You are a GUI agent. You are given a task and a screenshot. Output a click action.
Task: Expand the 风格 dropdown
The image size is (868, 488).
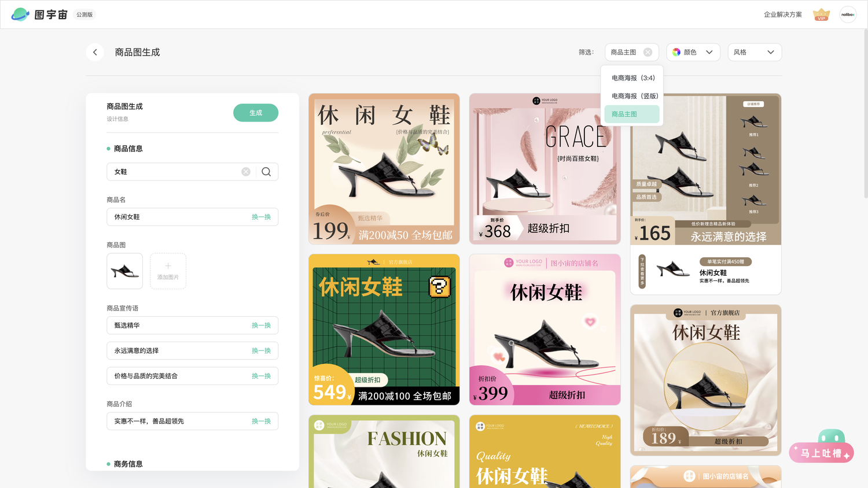click(x=755, y=52)
